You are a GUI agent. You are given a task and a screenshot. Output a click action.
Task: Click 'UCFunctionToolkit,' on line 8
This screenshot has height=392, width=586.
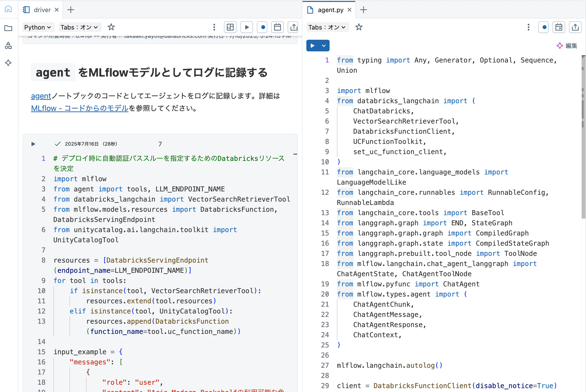[389, 141]
